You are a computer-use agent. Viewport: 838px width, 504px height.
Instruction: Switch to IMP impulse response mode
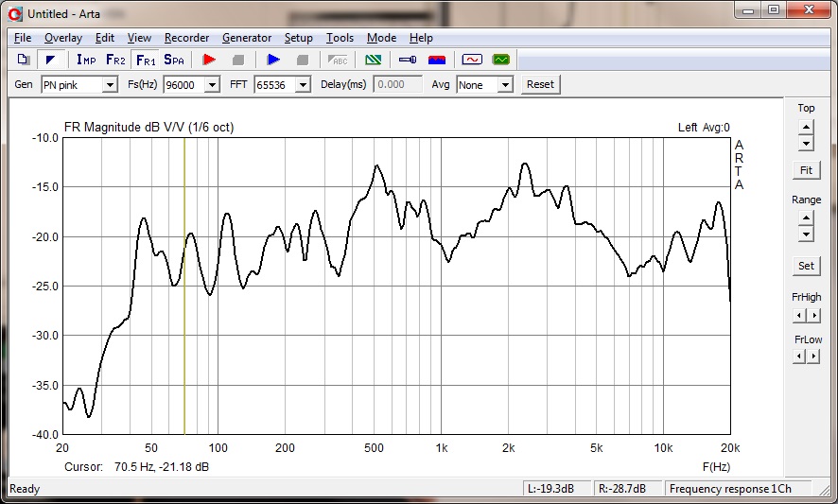point(86,60)
